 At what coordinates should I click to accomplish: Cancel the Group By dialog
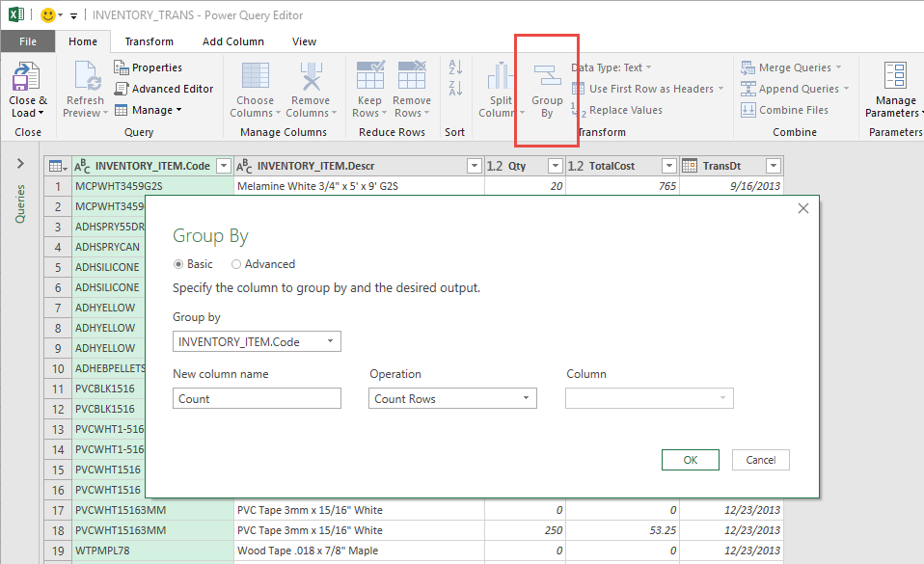[x=760, y=460]
